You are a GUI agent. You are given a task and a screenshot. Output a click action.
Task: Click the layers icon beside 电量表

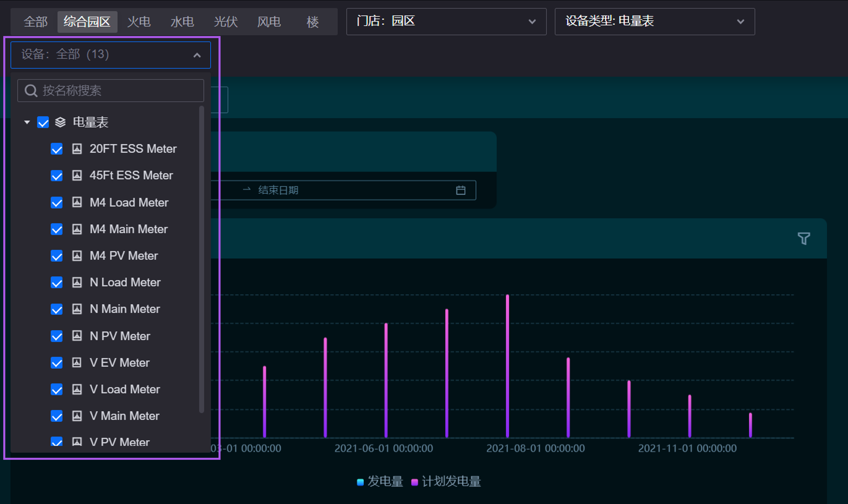coord(60,122)
